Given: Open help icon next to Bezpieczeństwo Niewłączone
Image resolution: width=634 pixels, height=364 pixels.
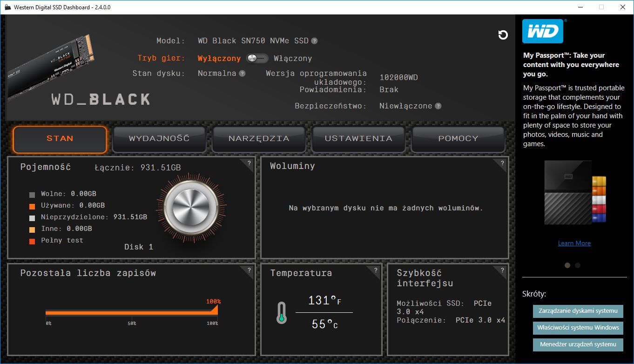Looking at the screenshot, I should tap(438, 106).
